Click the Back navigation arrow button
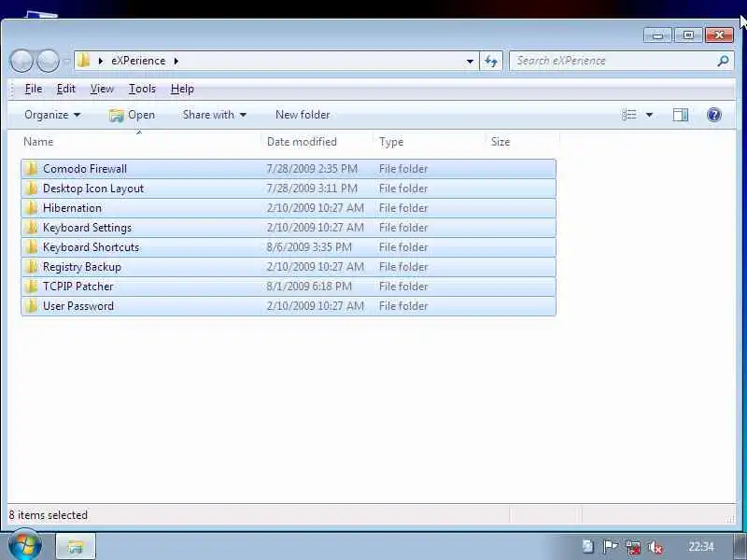The height and width of the screenshot is (560, 747). (21, 61)
